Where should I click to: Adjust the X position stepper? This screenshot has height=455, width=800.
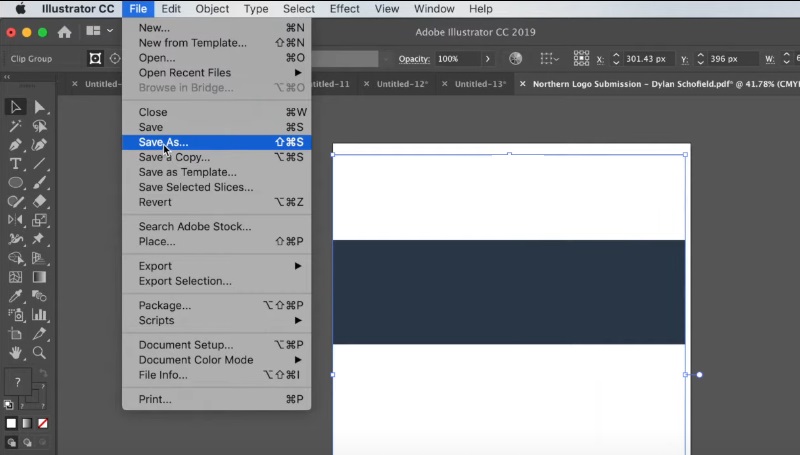click(616, 59)
